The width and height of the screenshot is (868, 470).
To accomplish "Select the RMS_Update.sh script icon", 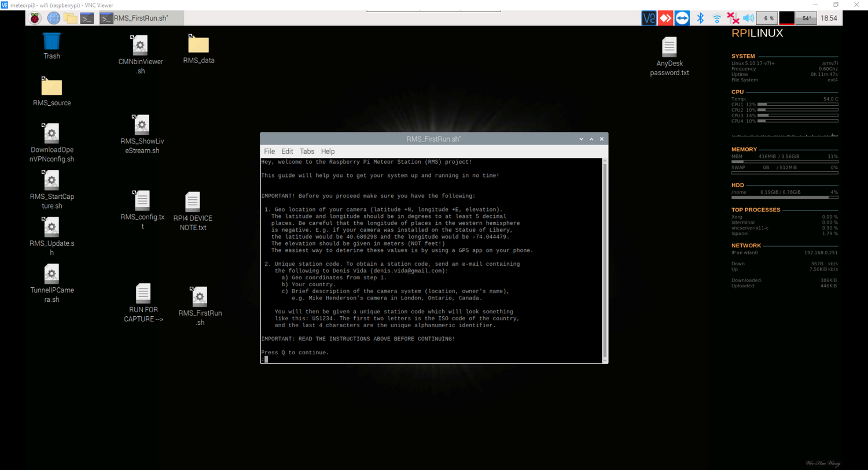I will pyautogui.click(x=52, y=227).
